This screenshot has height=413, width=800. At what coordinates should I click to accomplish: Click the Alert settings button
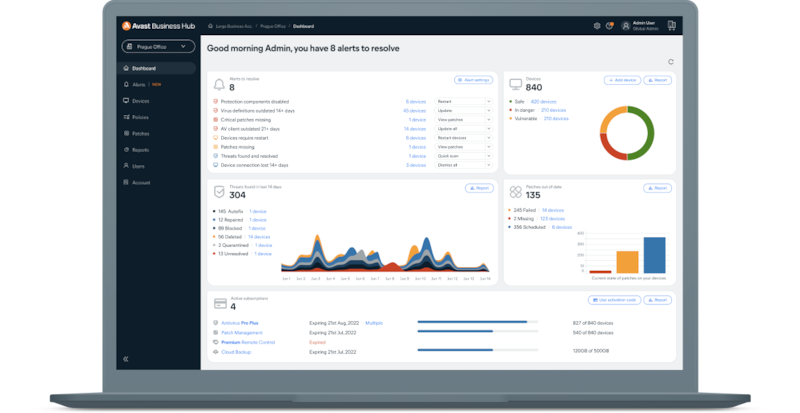473,80
